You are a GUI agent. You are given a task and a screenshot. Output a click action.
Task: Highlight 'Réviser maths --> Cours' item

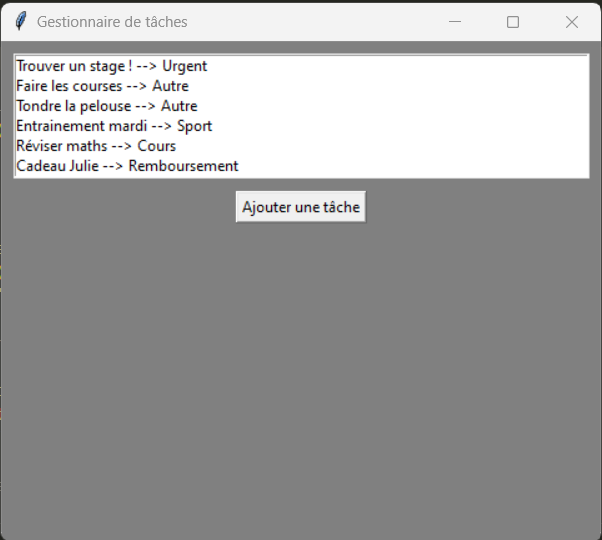click(x=301, y=146)
